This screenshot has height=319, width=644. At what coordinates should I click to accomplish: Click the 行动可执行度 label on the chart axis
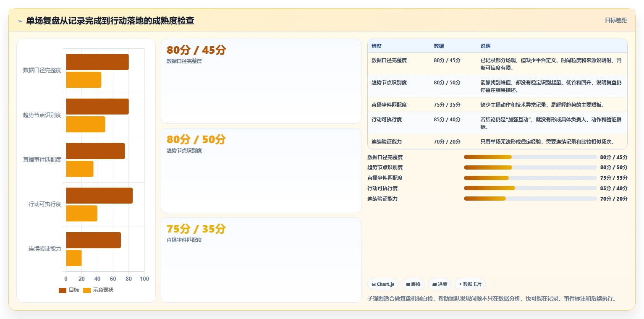pyautogui.click(x=45, y=204)
